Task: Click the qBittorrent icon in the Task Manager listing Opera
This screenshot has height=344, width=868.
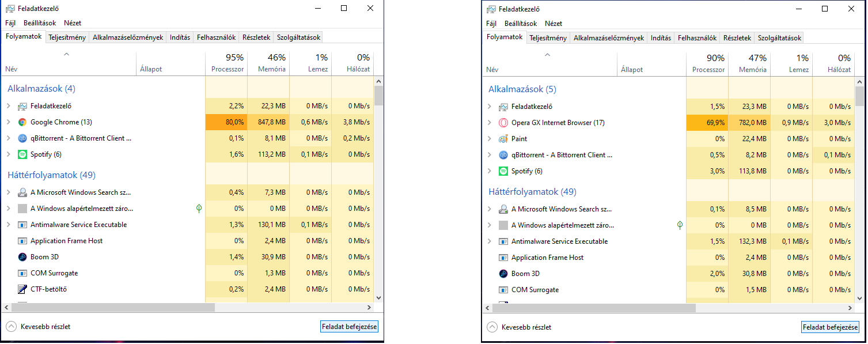Action: click(x=503, y=155)
